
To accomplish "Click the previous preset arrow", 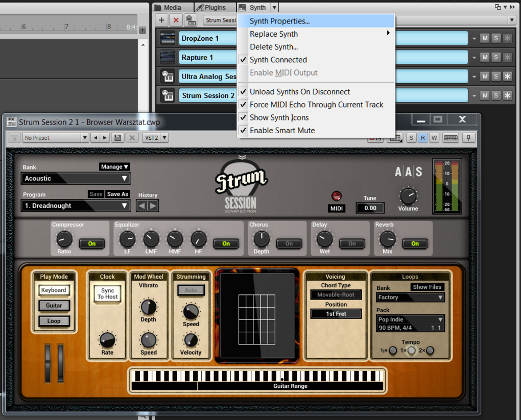I will [96, 138].
